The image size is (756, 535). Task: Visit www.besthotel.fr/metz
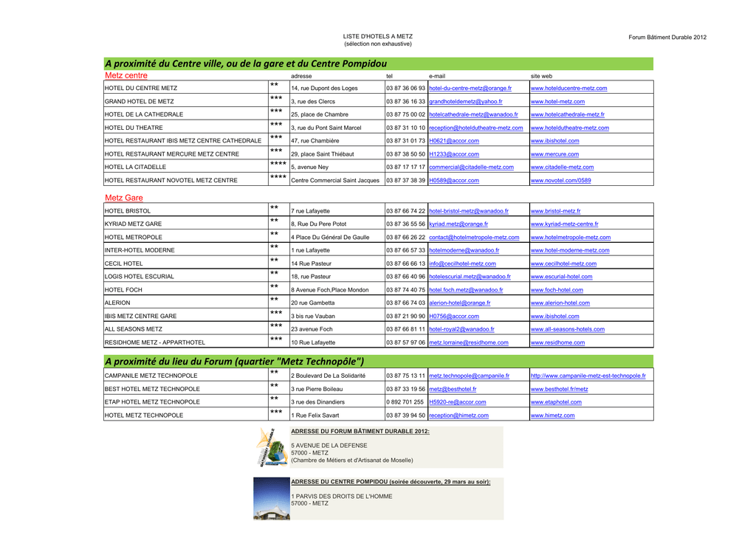559,389
